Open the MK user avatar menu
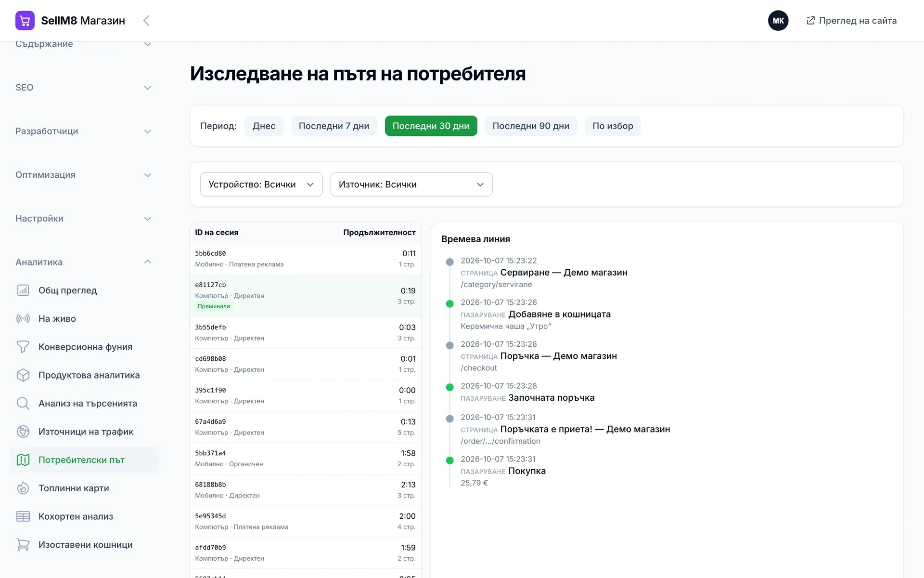Viewport: 924px width, 578px height. (x=778, y=21)
